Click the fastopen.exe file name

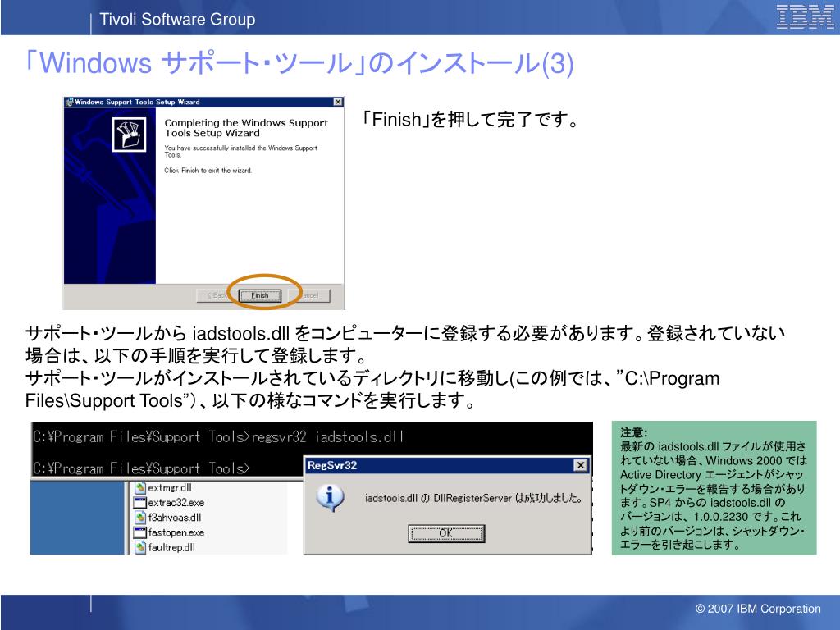tap(176, 532)
